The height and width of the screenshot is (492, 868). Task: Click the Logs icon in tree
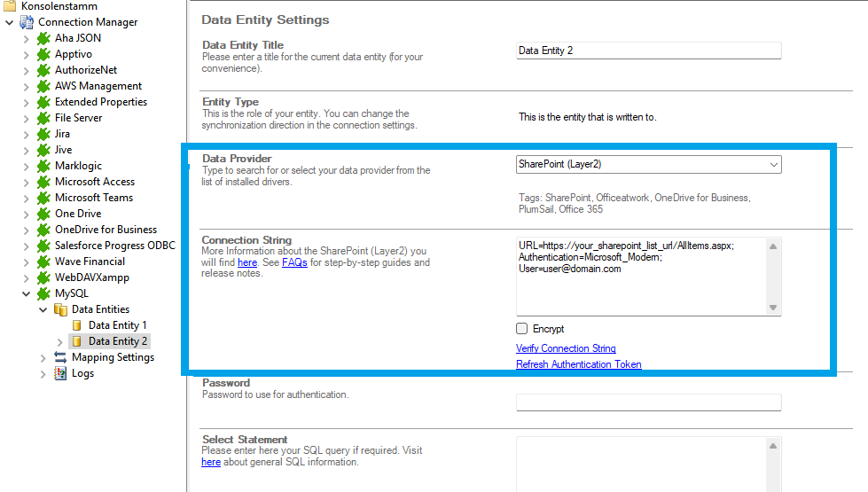coord(60,373)
